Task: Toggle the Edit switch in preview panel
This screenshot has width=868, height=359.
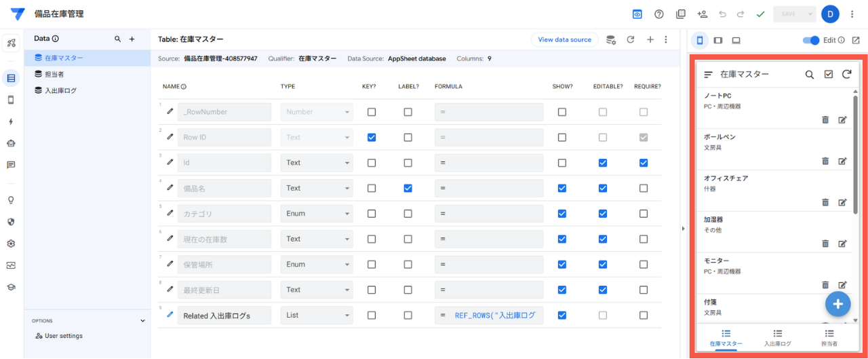Action: [811, 40]
